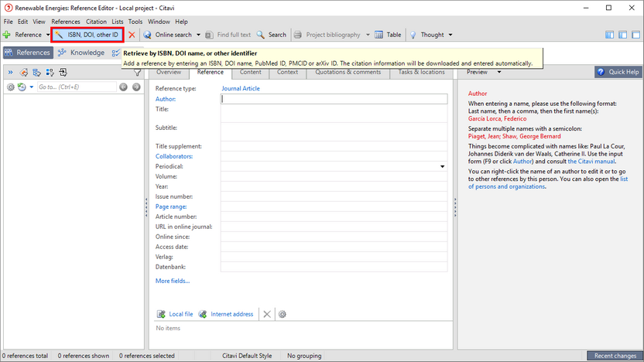644x362 pixels.
Task: Open the Reference button dropdown arrow
Action: coord(48,35)
